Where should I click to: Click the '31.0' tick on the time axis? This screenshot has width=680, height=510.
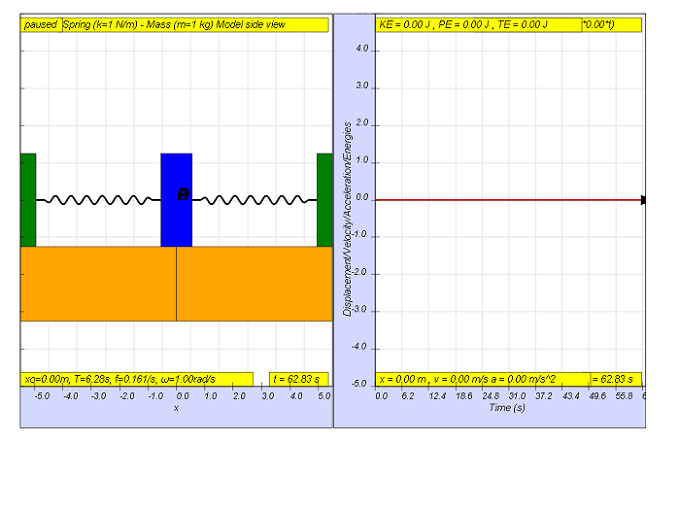point(517,396)
